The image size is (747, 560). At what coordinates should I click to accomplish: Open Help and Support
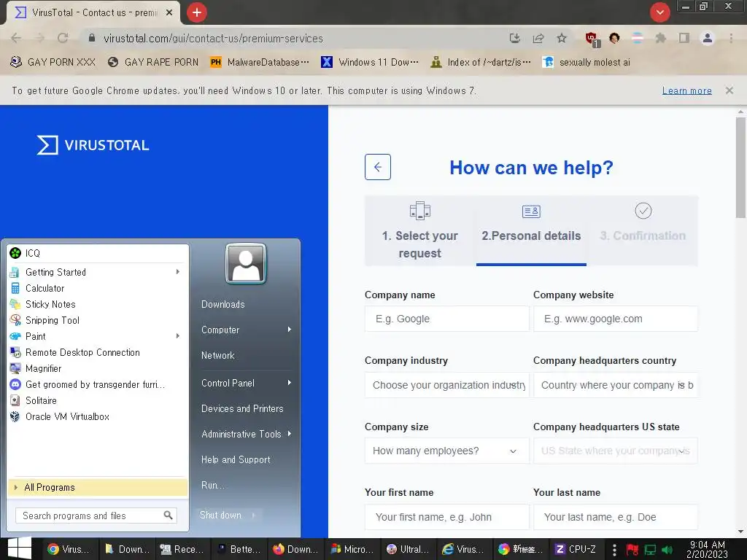(236, 459)
